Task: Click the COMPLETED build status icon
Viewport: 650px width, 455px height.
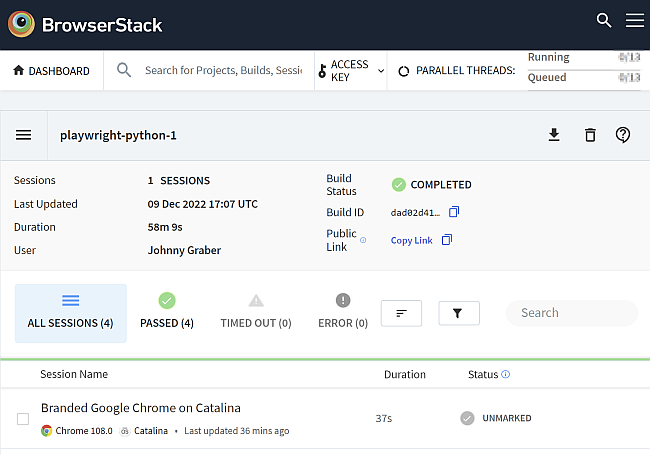Action: click(398, 185)
